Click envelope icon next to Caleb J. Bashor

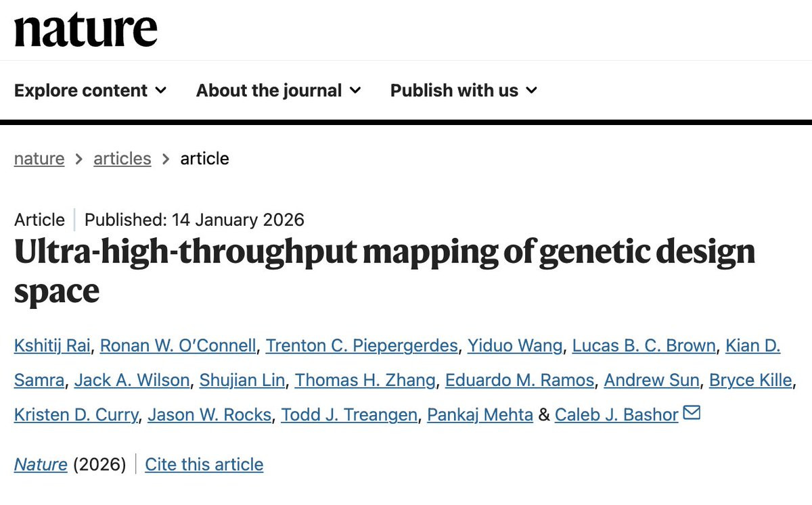(x=692, y=413)
